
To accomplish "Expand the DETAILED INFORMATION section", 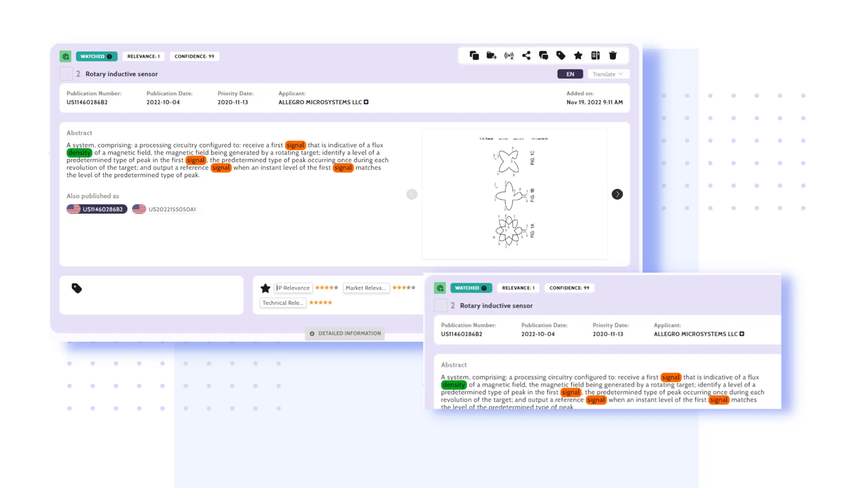I will coord(345,333).
